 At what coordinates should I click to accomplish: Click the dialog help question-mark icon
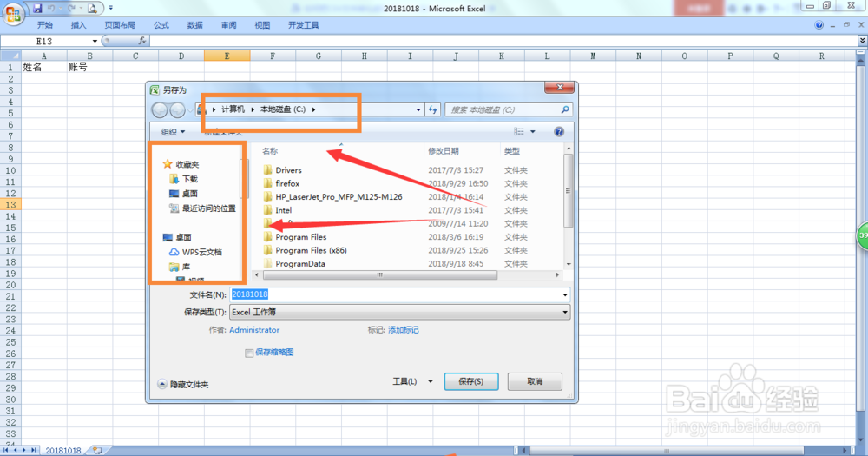point(559,131)
